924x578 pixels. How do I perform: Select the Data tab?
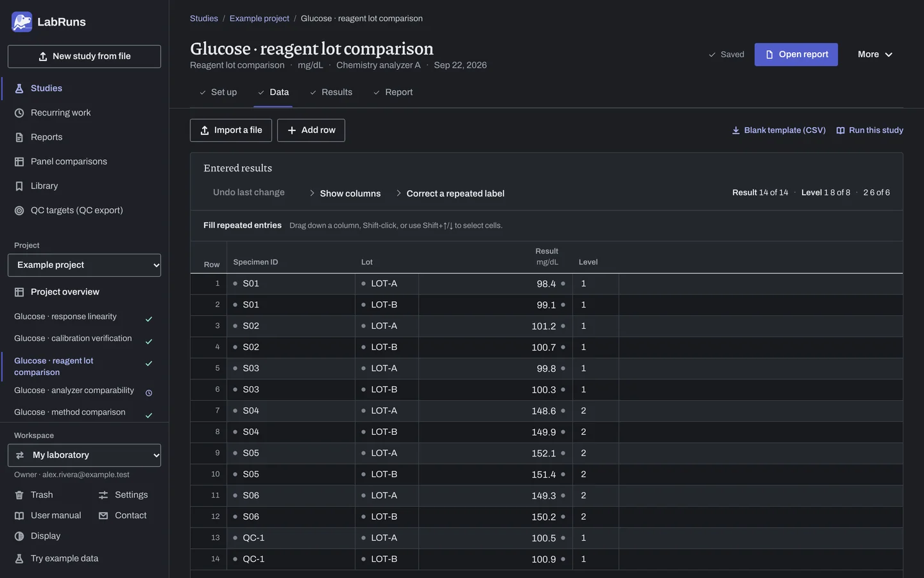tap(273, 92)
